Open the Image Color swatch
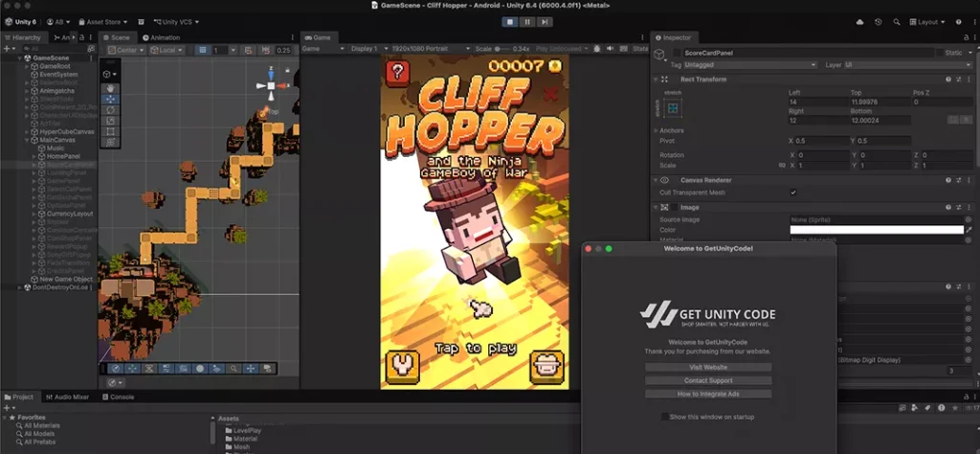Image resolution: width=980 pixels, height=454 pixels. 877,230
